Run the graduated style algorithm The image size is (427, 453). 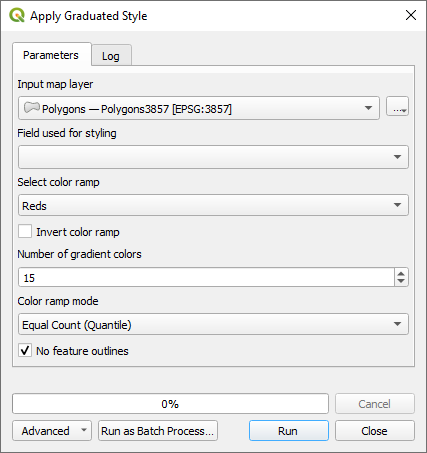point(289,431)
